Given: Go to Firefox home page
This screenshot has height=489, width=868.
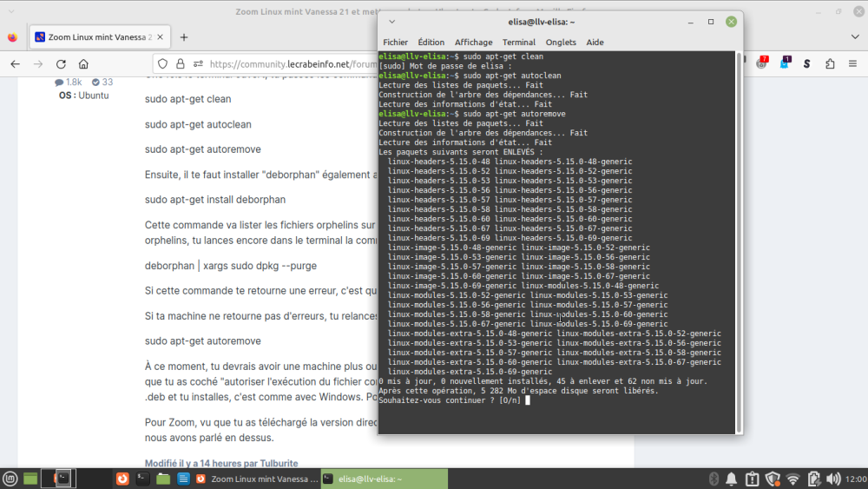Looking at the screenshot, I should [83, 63].
